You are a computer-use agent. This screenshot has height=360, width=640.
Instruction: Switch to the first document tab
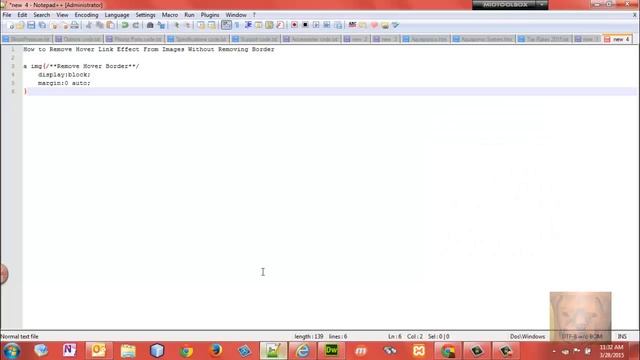pyautogui.click(x=27, y=39)
